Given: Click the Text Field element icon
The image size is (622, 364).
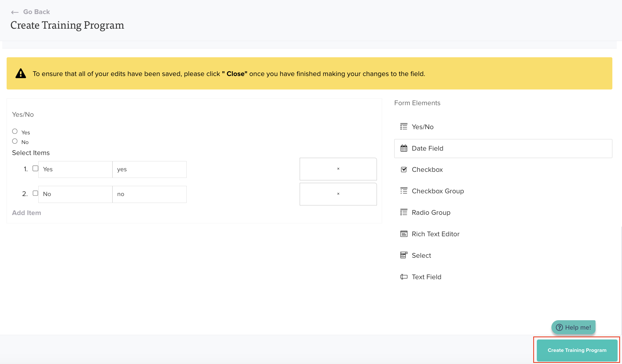Looking at the screenshot, I should pos(404,277).
